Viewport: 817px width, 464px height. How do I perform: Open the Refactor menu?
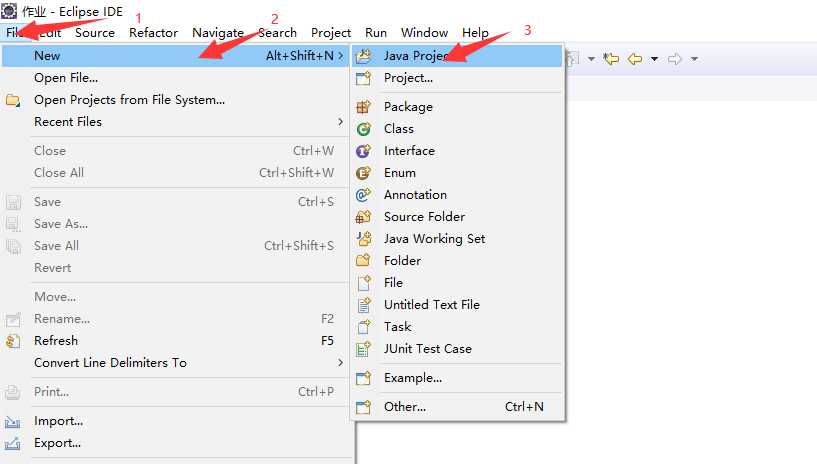pyautogui.click(x=153, y=32)
